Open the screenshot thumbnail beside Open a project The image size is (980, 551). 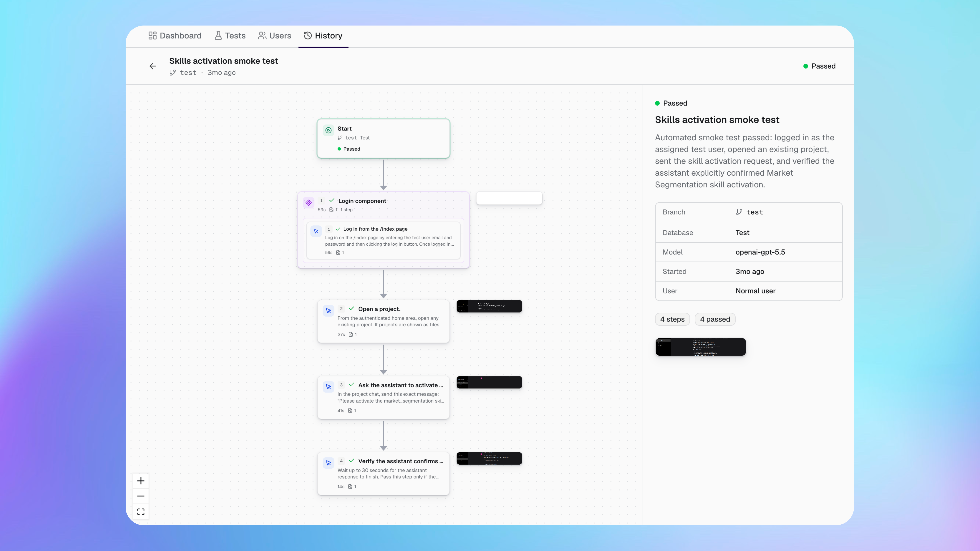(489, 306)
